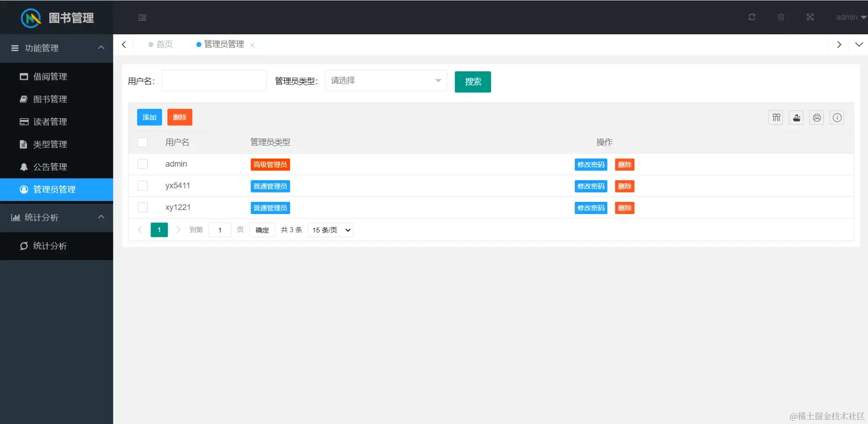Delete user yx5411 via row 删除
This screenshot has width=868, height=424.
click(x=625, y=186)
